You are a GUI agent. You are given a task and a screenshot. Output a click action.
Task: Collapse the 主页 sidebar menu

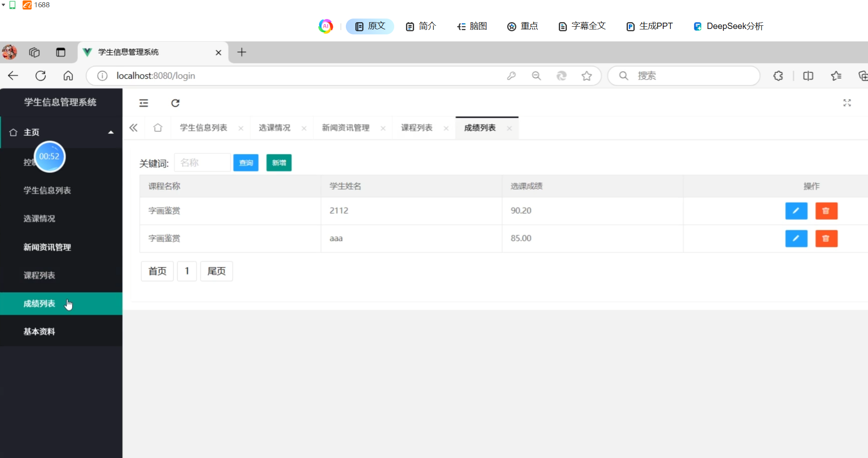[111, 133]
